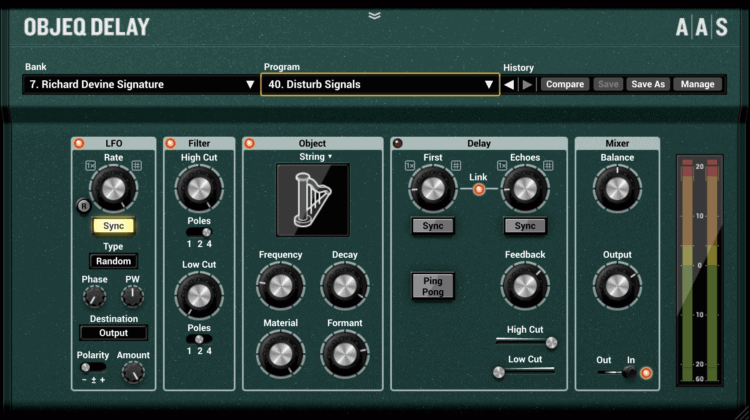Image resolution: width=750 pixels, height=420 pixels.
Task: Toggle the LFO module power LED
Action: coord(79,143)
